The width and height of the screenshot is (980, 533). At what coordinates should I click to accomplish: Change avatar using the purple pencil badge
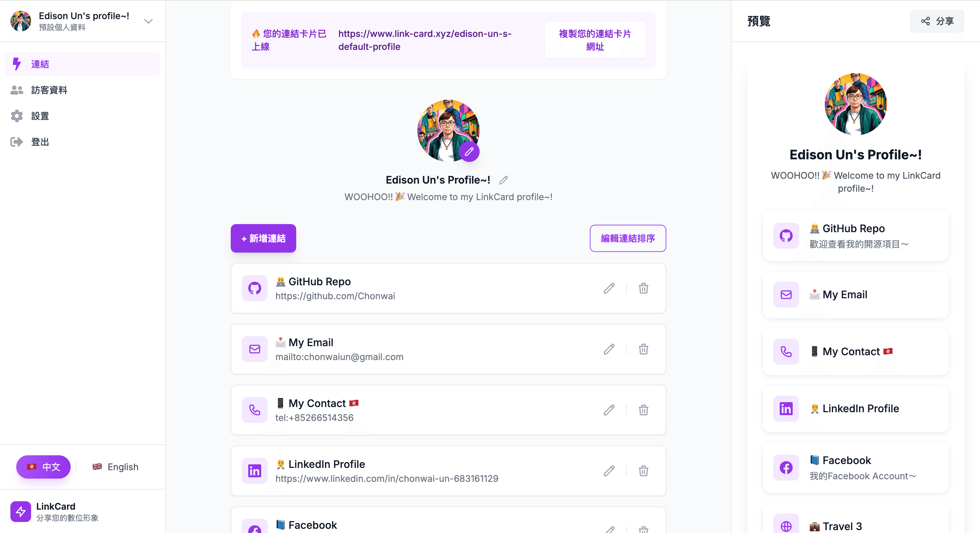click(469, 151)
